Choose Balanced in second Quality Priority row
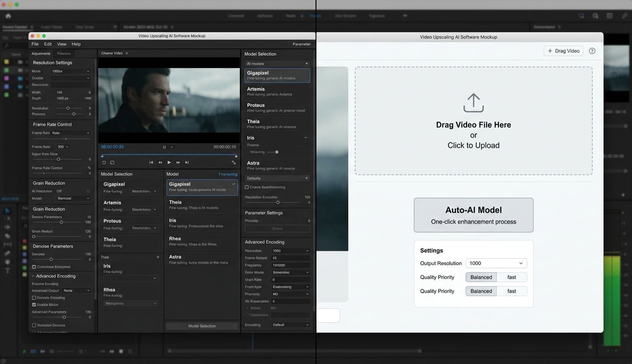Screen dimensions: 632x364 [481, 291]
